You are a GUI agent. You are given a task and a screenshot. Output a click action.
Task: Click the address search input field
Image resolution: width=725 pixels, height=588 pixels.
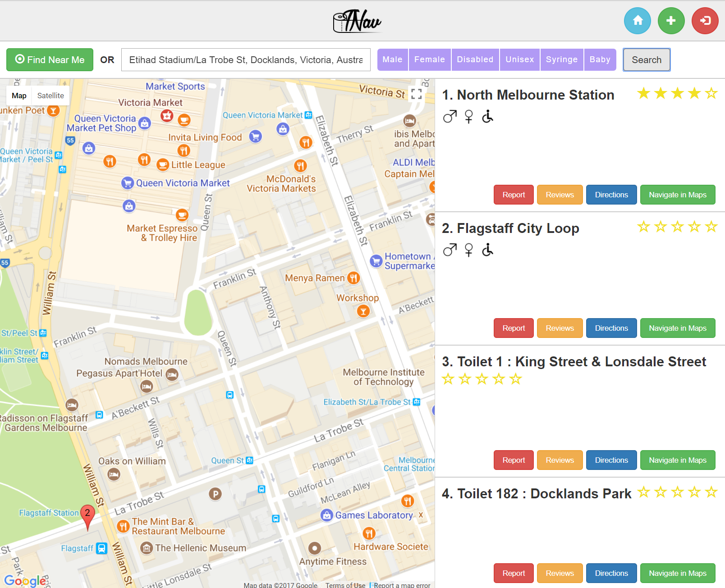tap(246, 60)
